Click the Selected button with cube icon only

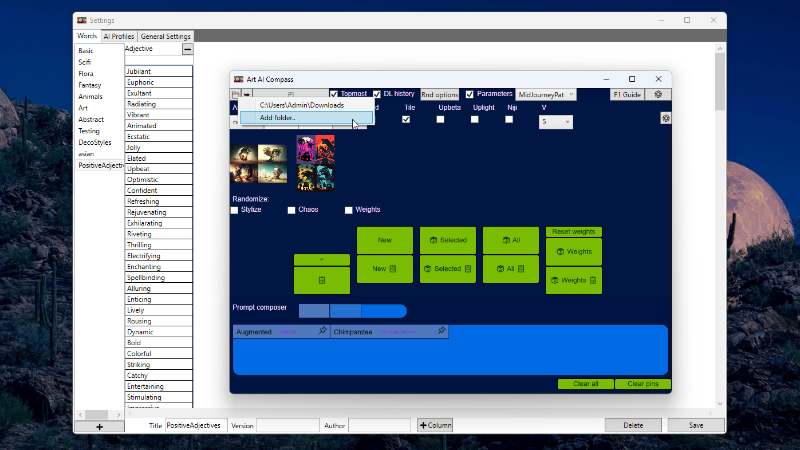click(447, 240)
